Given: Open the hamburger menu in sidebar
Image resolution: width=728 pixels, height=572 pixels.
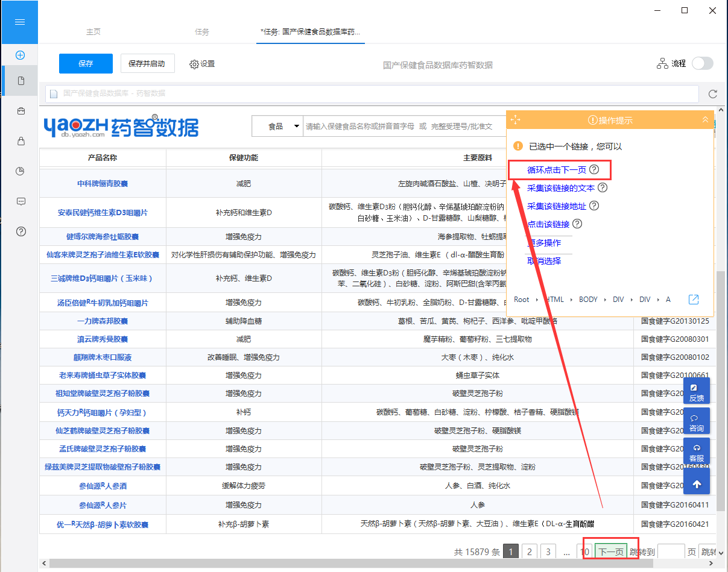Looking at the screenshot, I should 20,22.
